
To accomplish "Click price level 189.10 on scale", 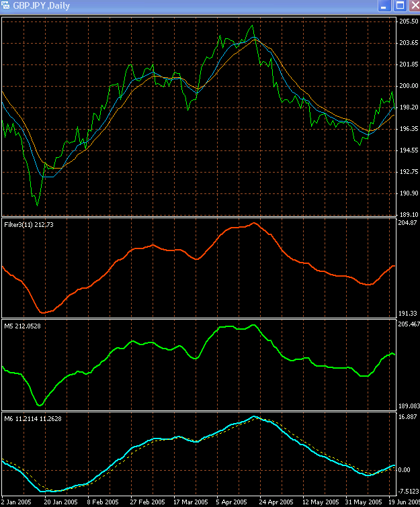I will 409,214.
